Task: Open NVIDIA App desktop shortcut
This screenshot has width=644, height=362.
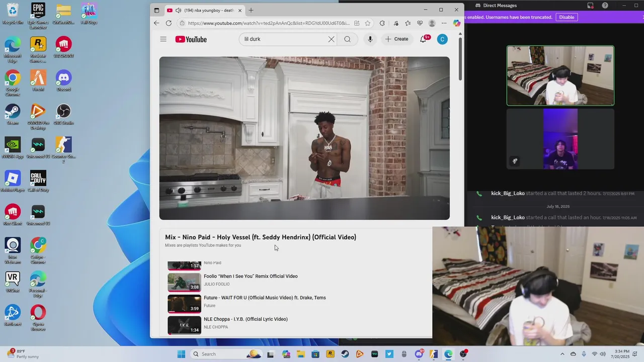Action: click(13, 148)
